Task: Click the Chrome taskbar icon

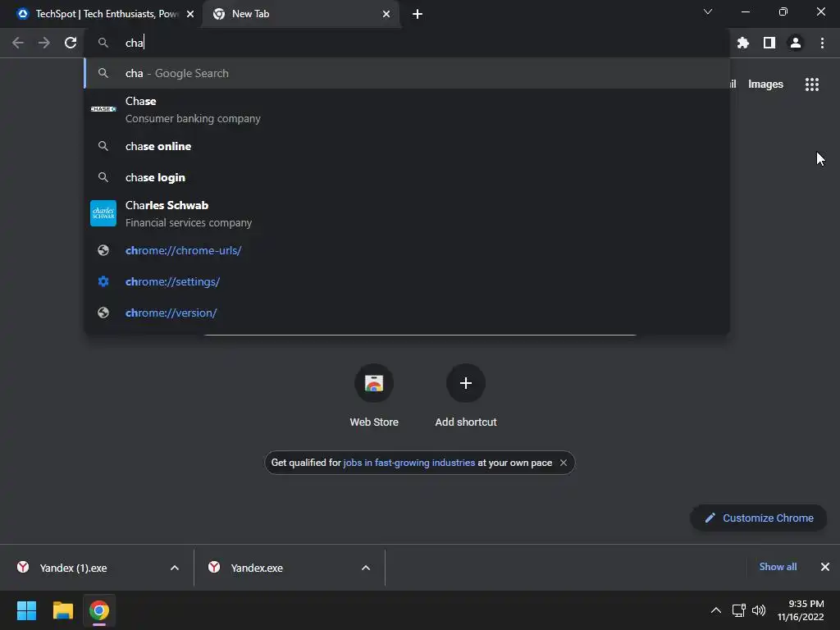Action: pos(99,610)
